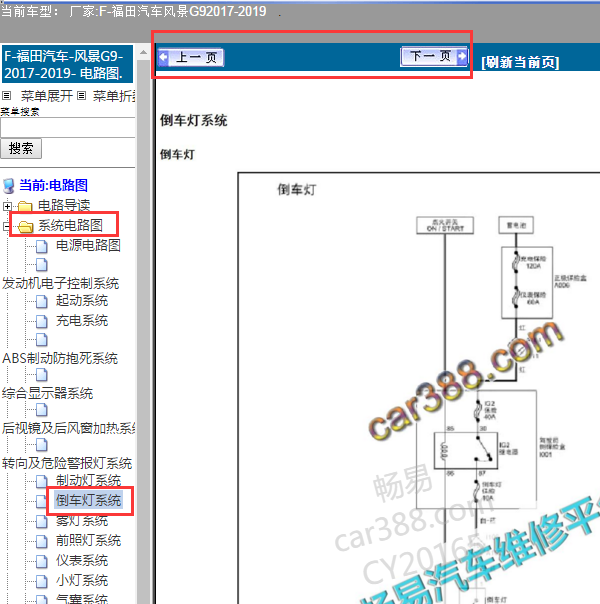Click the 倒车灯系统 page heading

click(x=194, y=121)
